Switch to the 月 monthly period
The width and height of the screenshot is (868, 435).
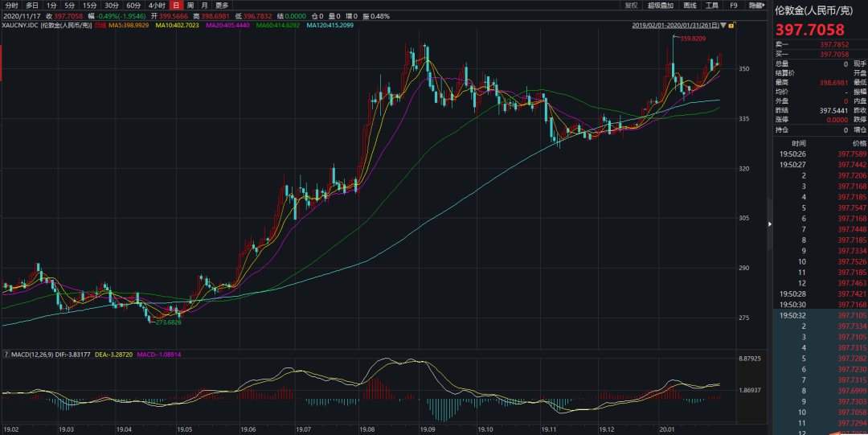point(204,5)
